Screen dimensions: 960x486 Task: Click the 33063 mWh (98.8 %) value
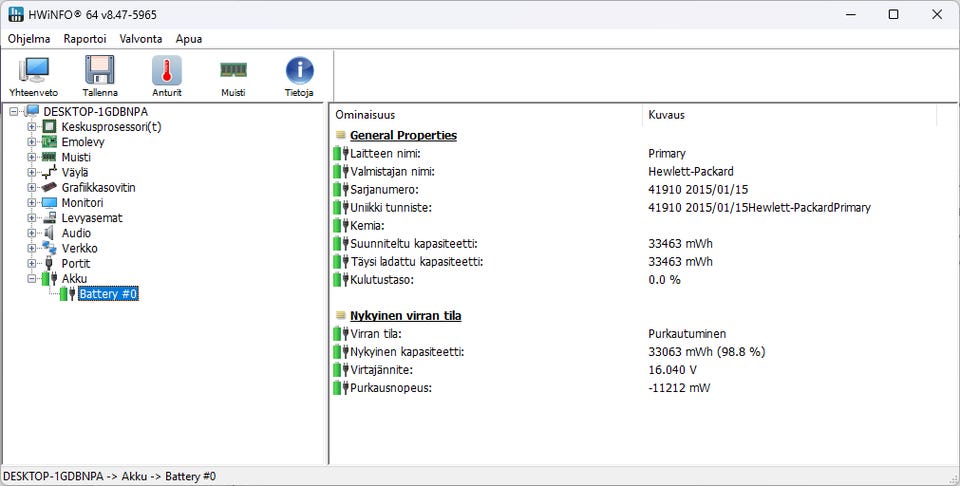pyautogui.click(x=707, y=352)
